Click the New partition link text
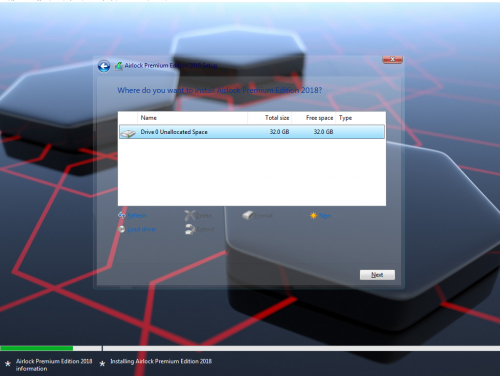Screen dimensions: 500x376 325,216
